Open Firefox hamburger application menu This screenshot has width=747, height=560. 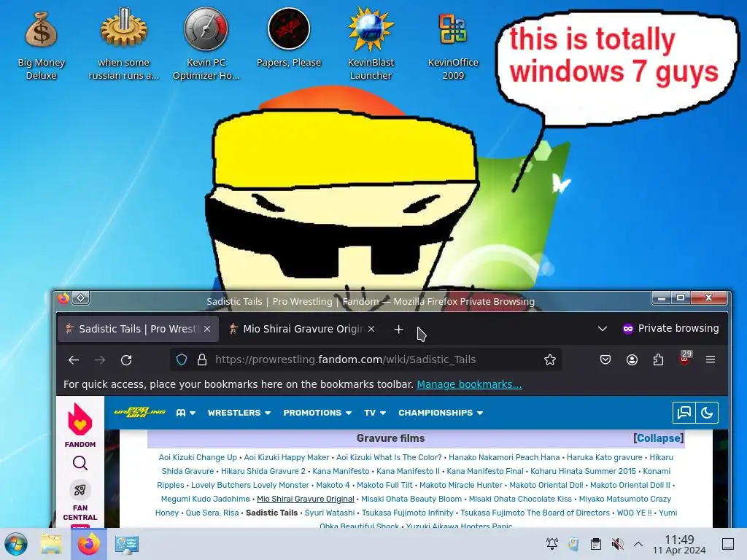[711, 359]
